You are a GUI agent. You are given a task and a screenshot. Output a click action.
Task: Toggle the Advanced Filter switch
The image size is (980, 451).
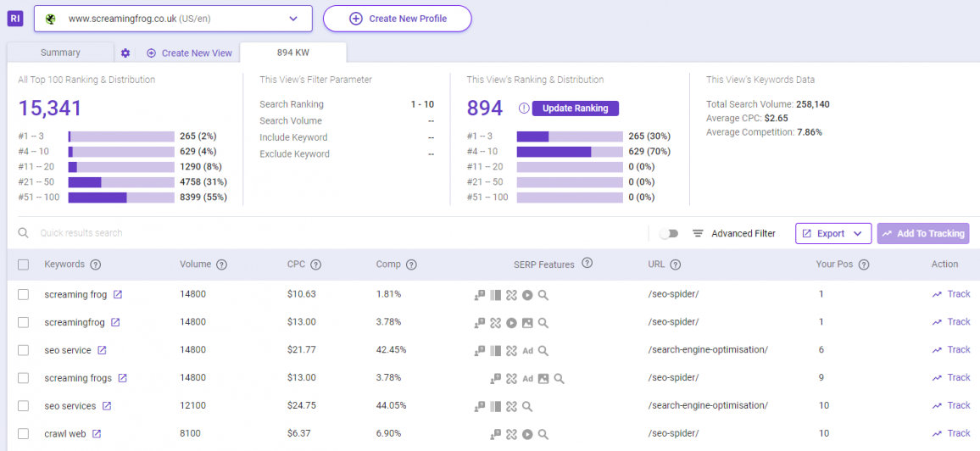[669, 234]
